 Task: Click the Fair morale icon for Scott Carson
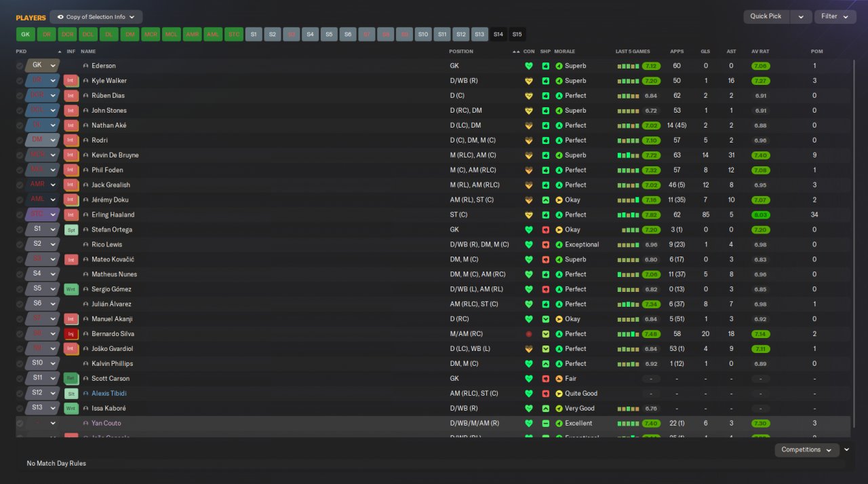tap(559, 379)
